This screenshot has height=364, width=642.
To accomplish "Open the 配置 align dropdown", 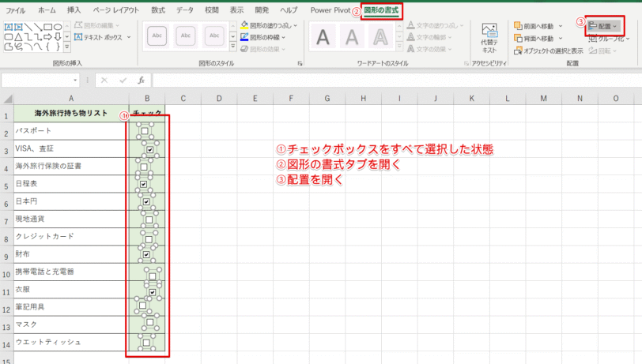I will click(x=602, y=26).
